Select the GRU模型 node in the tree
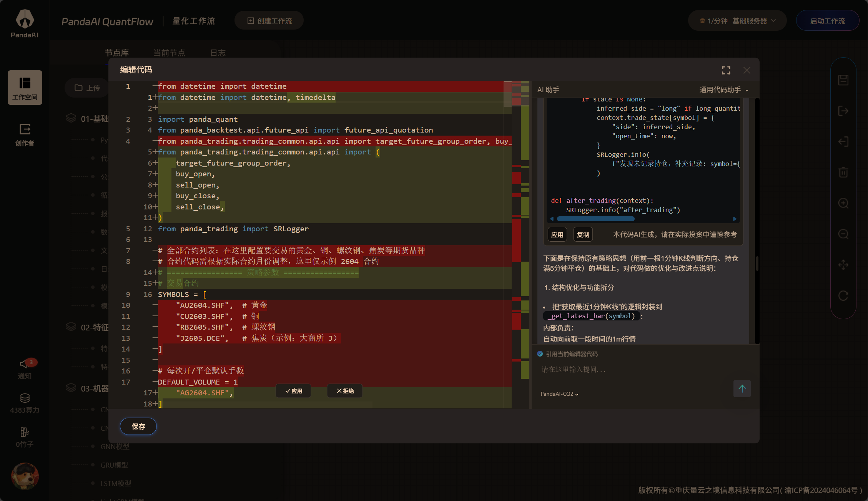The image size is (868, 501). (x=114, y=465)
